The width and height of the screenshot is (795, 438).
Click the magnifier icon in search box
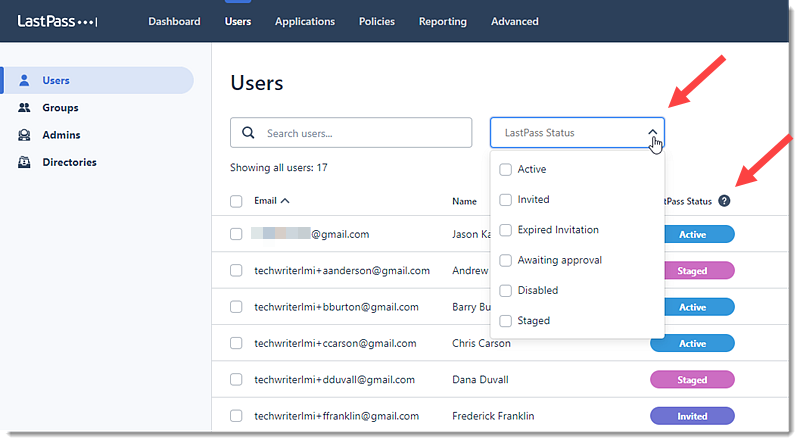(248, 133)
